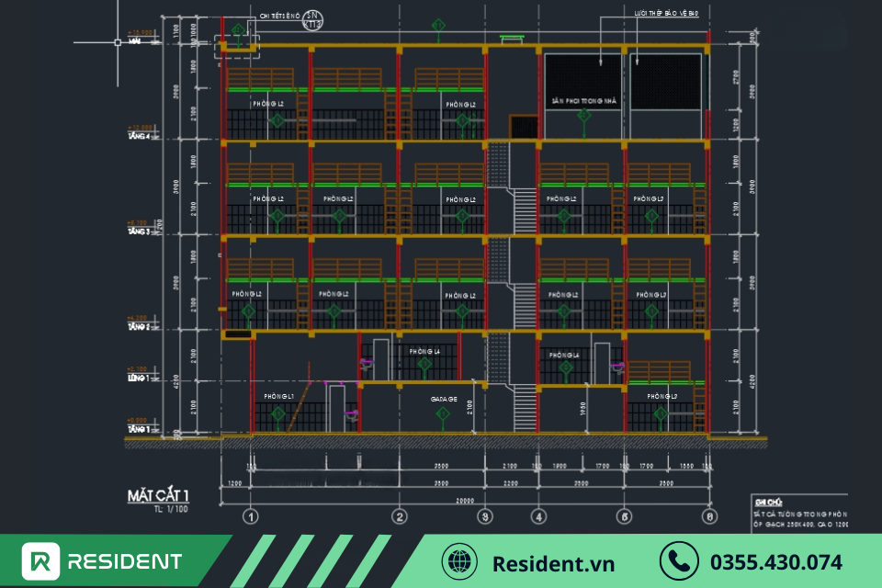The image size is (882, 588).
Task: Click the 20000 overall dimension text
Action: tap(465, 501)
